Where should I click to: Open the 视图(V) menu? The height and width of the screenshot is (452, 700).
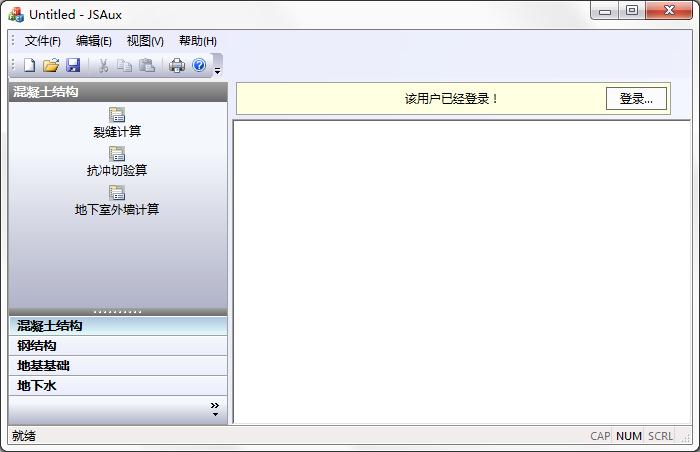(145, 41)
